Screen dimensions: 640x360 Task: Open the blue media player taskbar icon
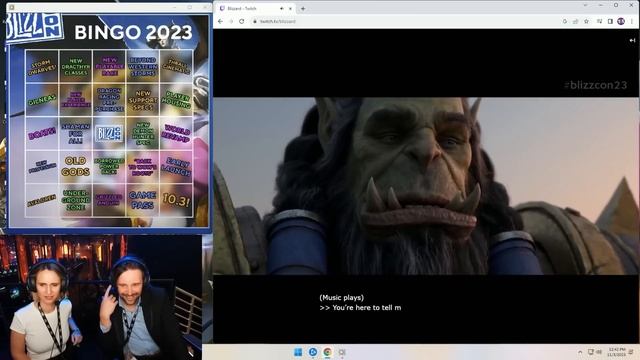pyautogui.click(x=313, y=352)
